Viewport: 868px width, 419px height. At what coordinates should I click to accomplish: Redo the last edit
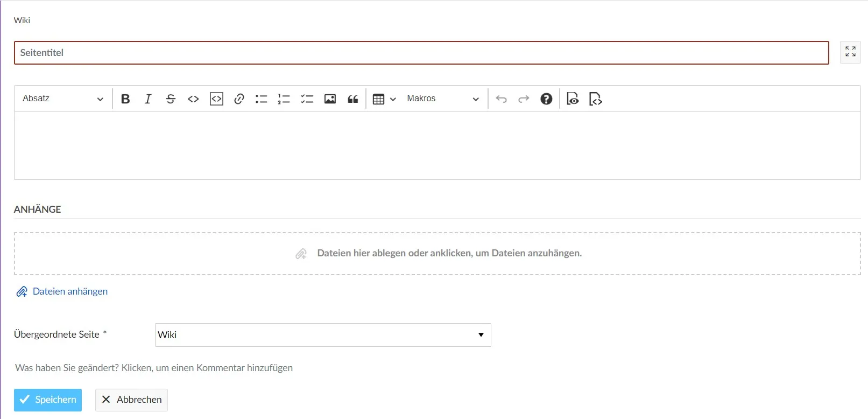524,99
